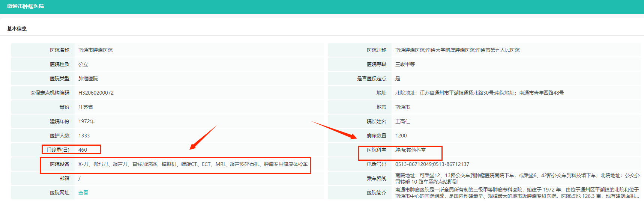
Task: Select hospital name value 南通市肿瘤医院 in table
Action: (x=95, y=50)
